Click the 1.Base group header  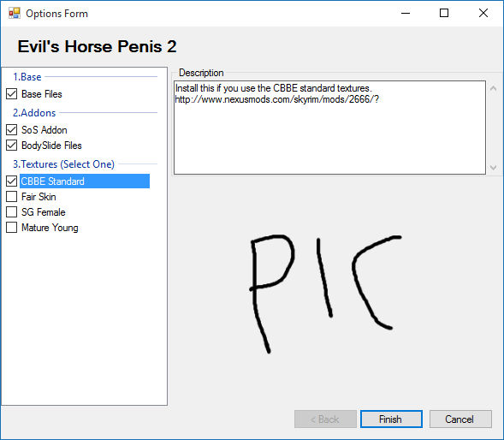pyautogui.click(x=27, y=77)
